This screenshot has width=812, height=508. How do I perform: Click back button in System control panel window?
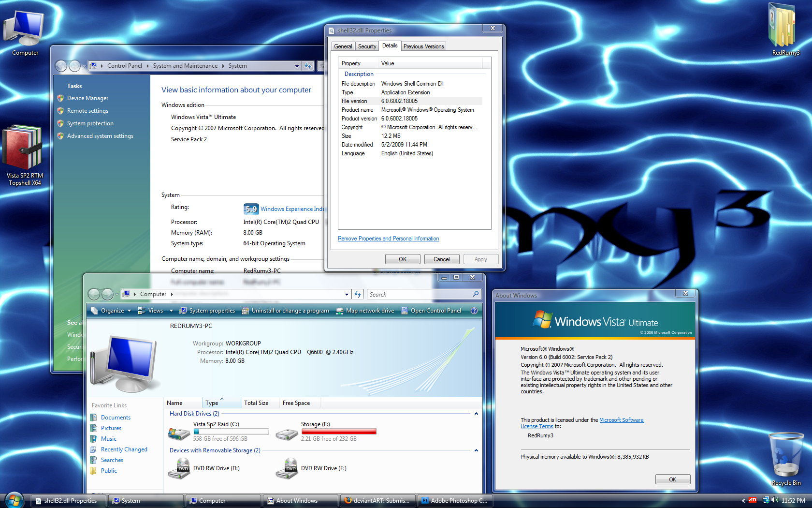point(61,66)
